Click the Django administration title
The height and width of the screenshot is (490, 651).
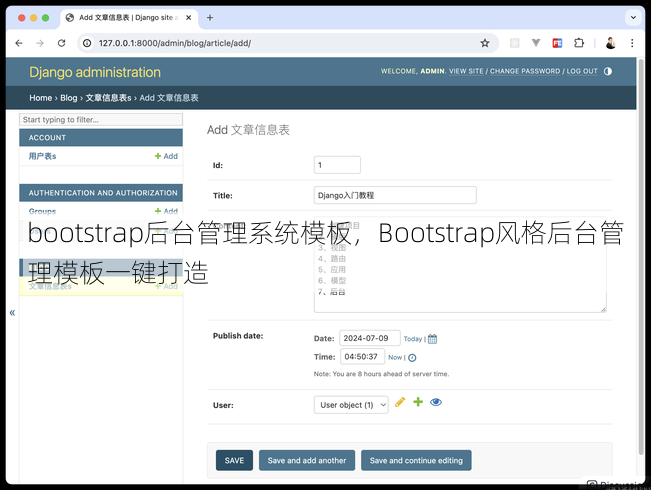pyautogui.click(x=95, y=72)
